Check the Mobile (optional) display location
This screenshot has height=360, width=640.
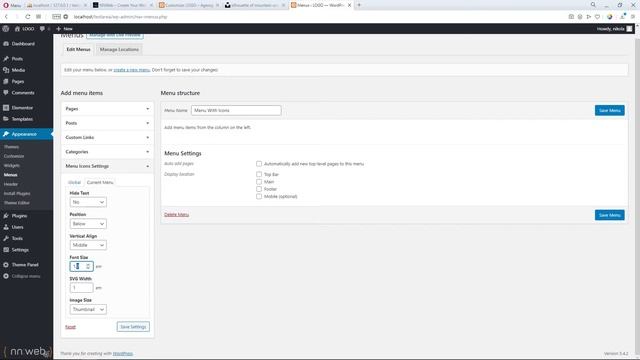pyautogui.click(x=259, y=196)
